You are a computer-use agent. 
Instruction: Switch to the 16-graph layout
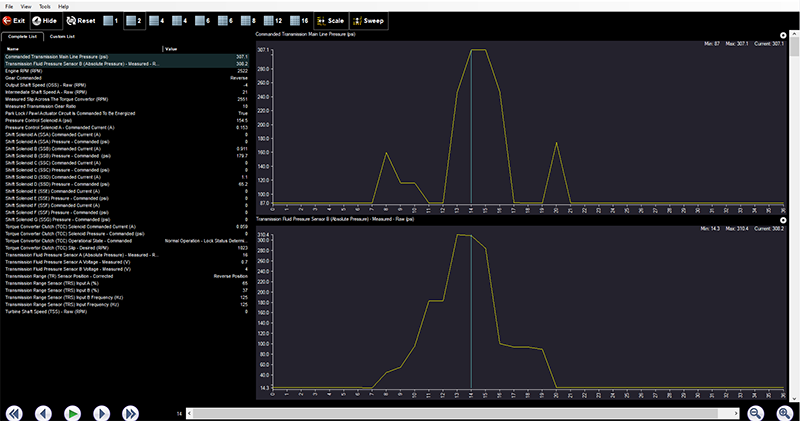[x=298, y=20]
